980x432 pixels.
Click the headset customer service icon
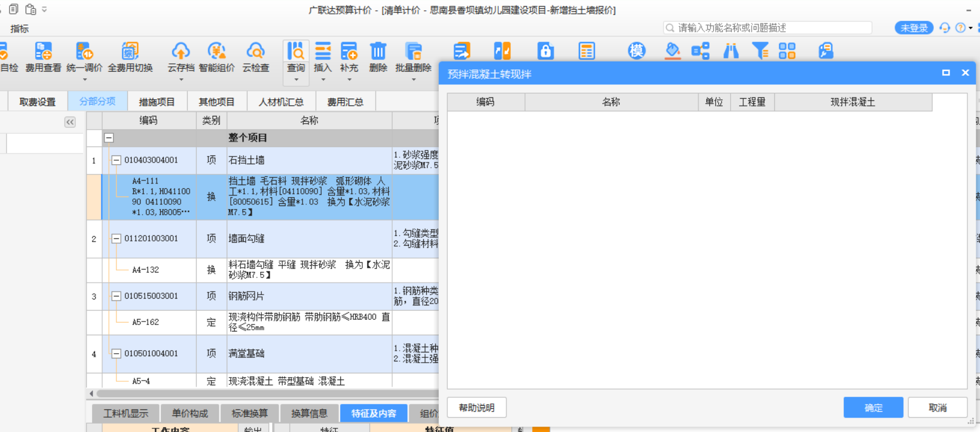click(945, 27)
